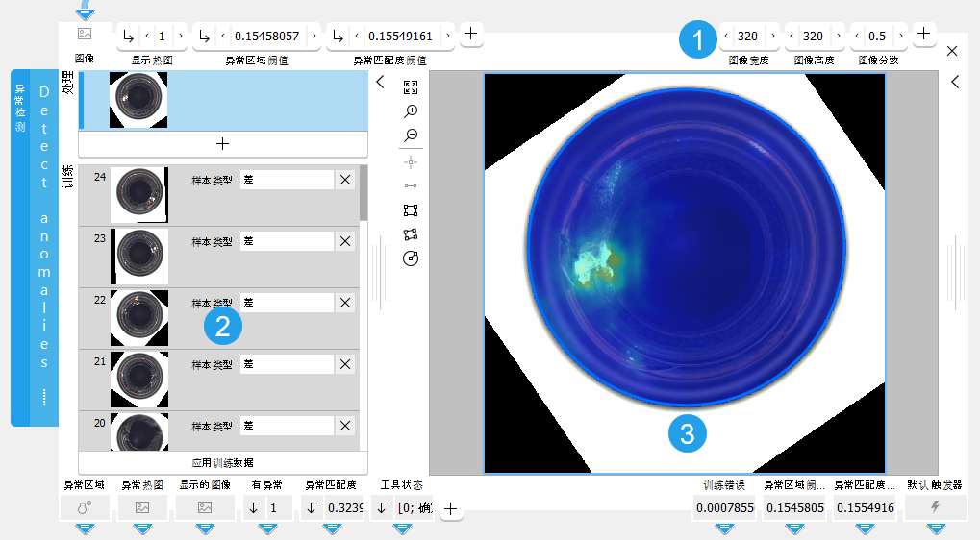Click the 异常区域 output icon
Screen dimensions: 980x540
pos(85,507)
